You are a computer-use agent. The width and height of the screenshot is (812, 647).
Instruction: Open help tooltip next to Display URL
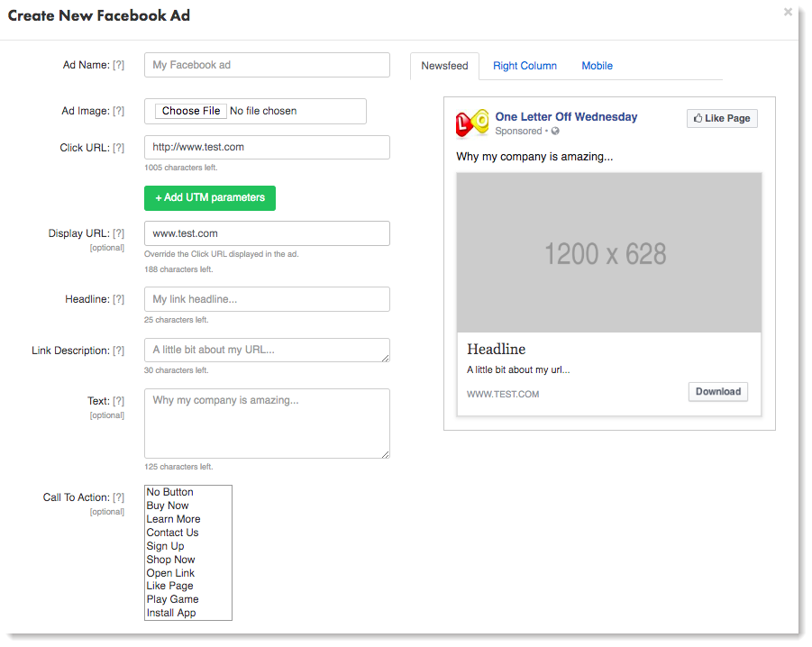point(119,233)
